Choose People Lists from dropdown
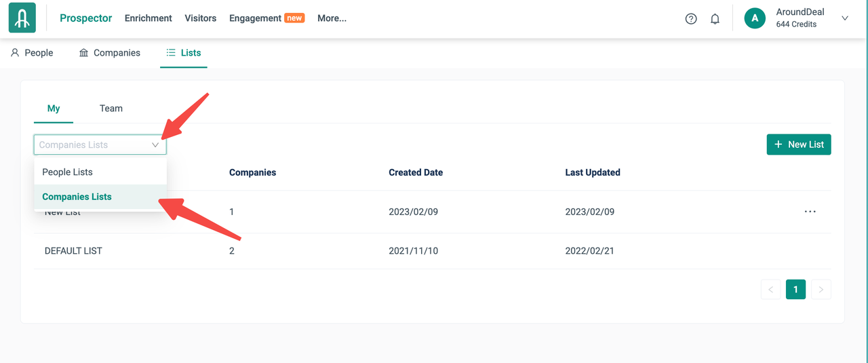The width and height of the screenshot is (868, 363). [68, 172]
